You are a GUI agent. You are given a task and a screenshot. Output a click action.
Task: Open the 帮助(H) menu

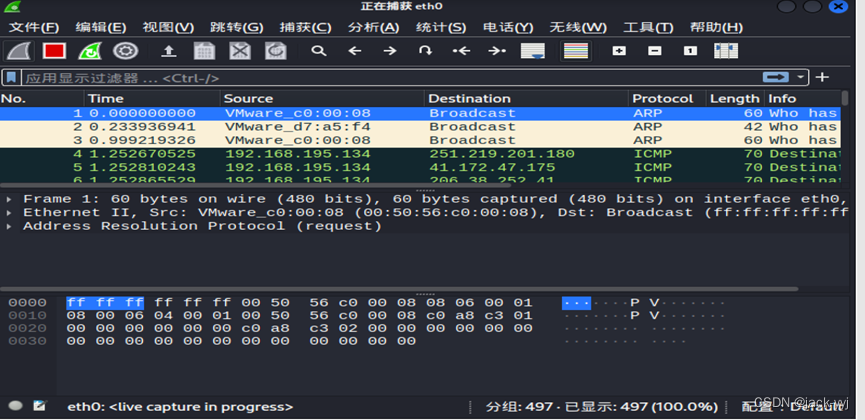(x=716, y=28)
